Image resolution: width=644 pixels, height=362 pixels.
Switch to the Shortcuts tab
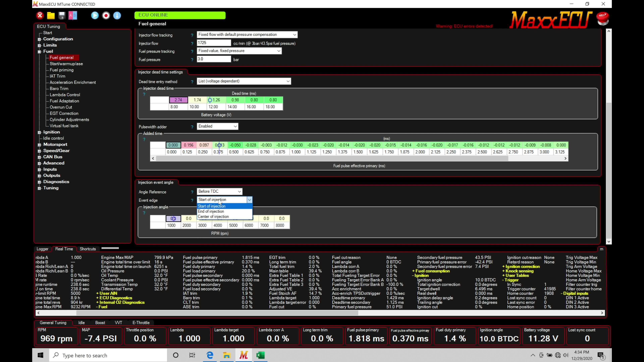[88, 249]
